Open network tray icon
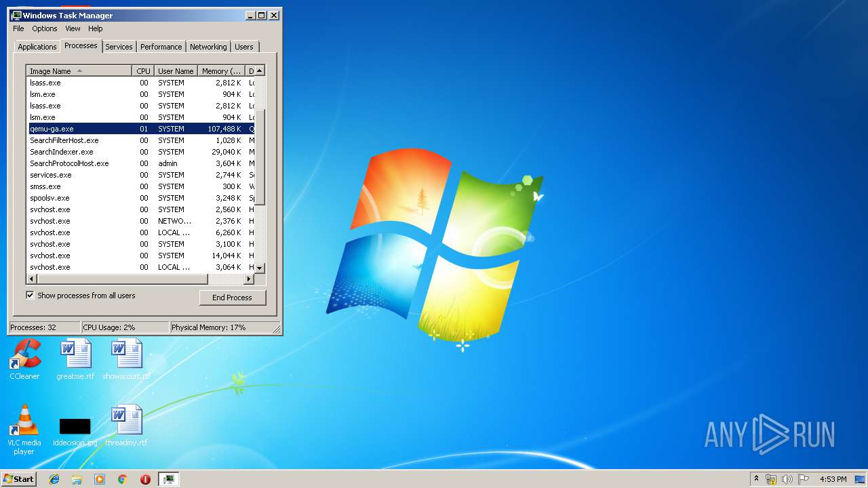This screenshot has width=868, height=488. coord(771,479)
